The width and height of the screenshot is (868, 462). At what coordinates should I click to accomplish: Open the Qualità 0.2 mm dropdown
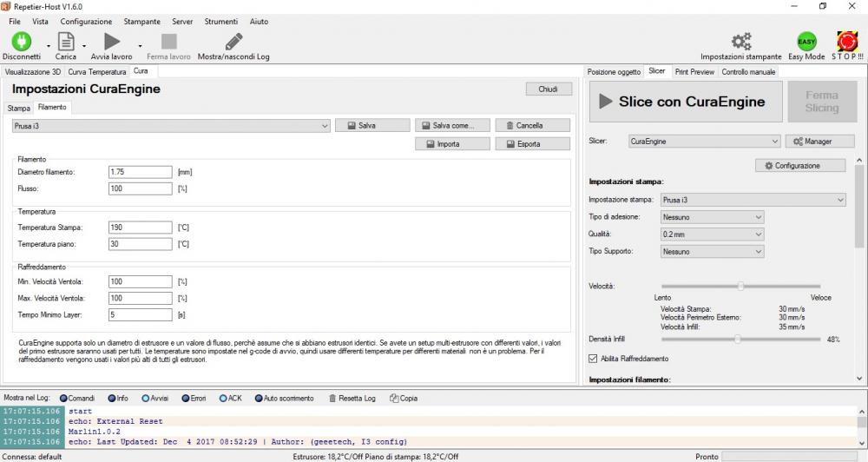712,234
